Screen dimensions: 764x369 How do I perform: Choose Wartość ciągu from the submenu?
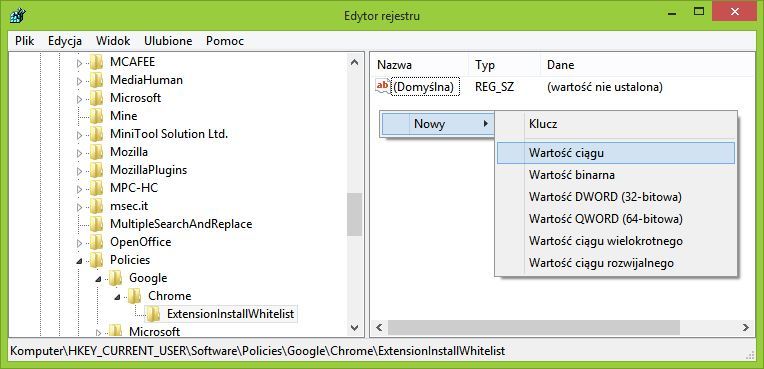point(615,153)
